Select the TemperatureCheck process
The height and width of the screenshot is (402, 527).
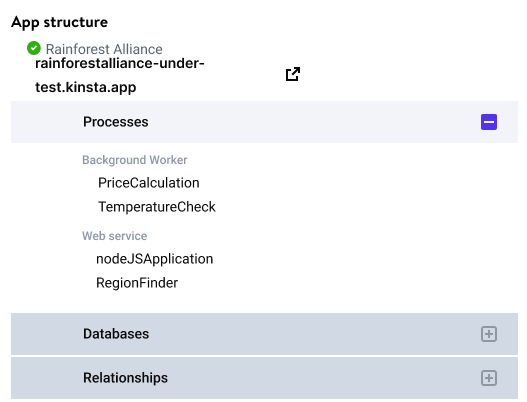pos(157,207)
